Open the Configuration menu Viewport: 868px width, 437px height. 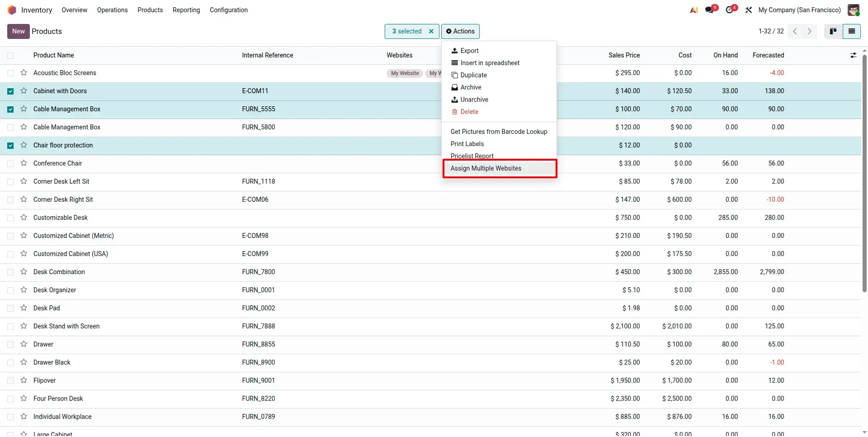pyautogui.click(x=229, y=10)
